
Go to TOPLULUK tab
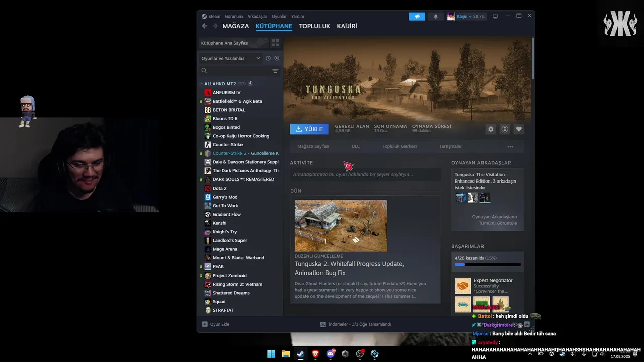314,26
